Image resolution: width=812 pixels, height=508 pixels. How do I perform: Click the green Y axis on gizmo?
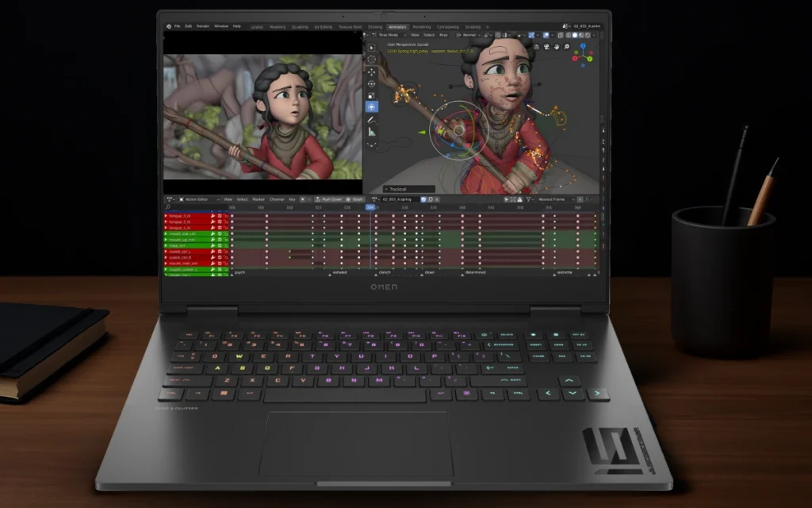click(590, 59)
